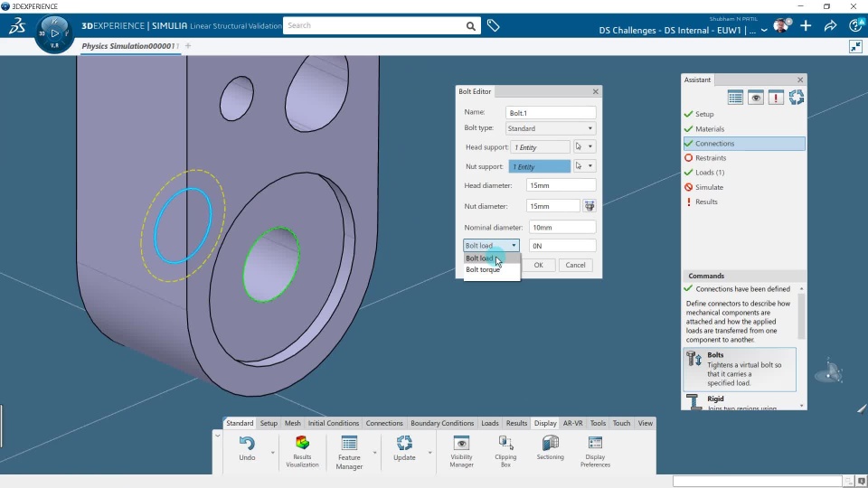868x488 pixels.
Task: Open the Visibility Manager
Action: tap(462, 452)
